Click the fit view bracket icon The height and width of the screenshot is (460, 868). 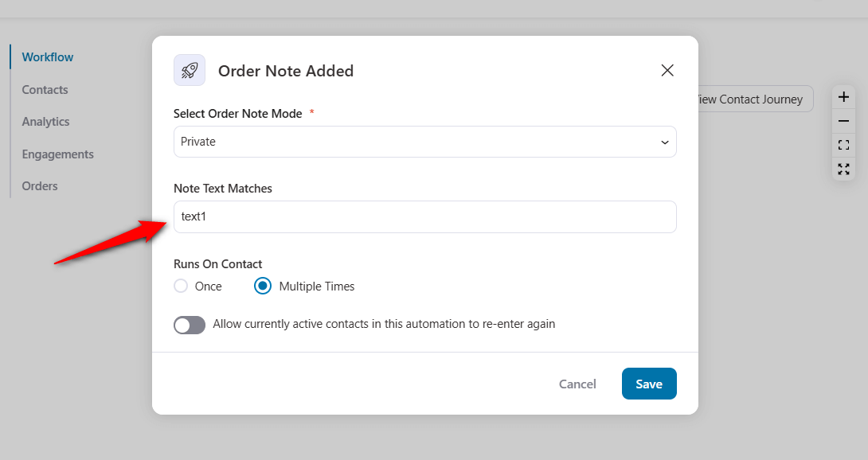[x=843, y=145]
